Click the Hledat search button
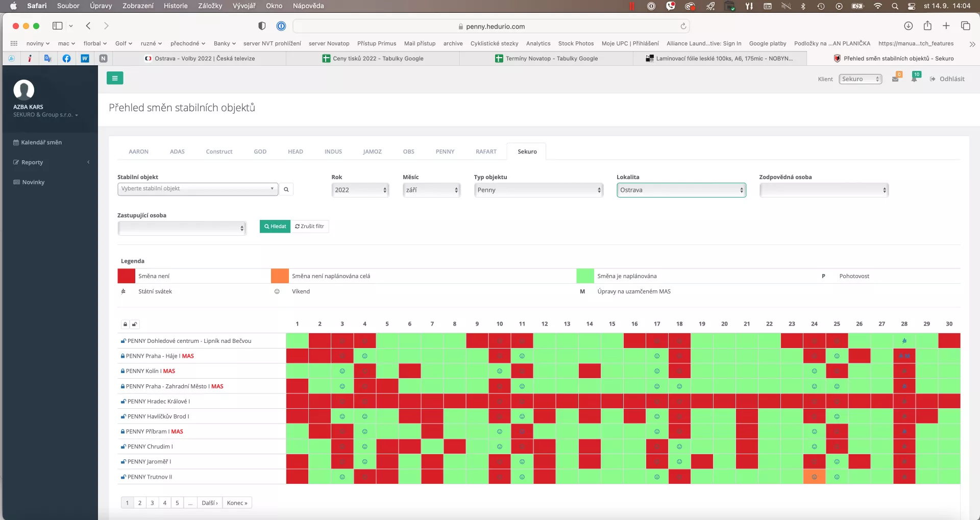 [275, 226]
